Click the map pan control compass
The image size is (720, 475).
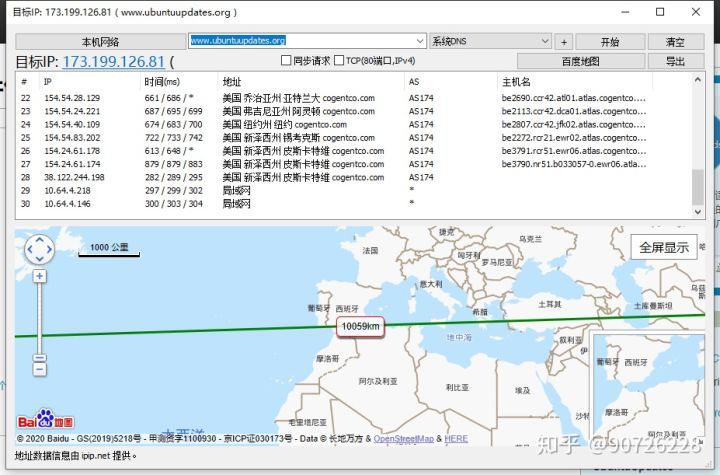pyautogui.click(x=39, y=249)
